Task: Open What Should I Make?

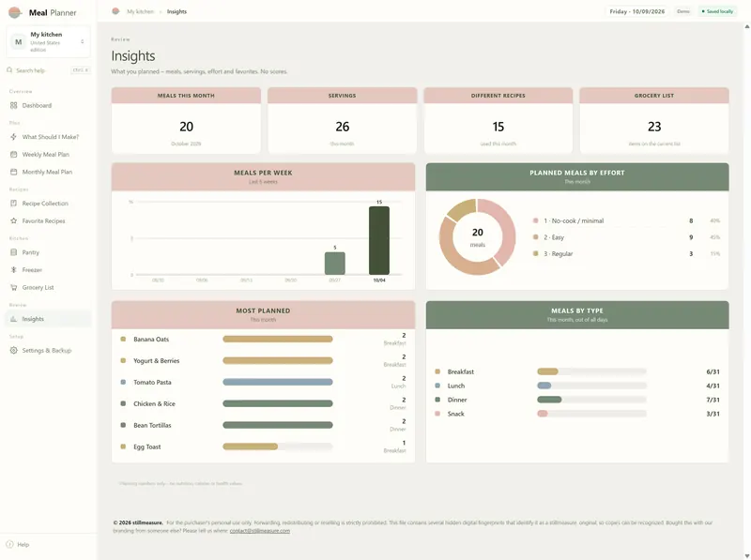Action: pos(48,137)
